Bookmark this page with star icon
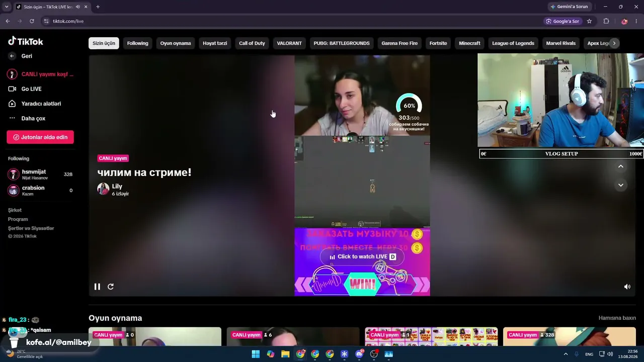Screen dimensions: 644x362 click(x=589, y=21)
